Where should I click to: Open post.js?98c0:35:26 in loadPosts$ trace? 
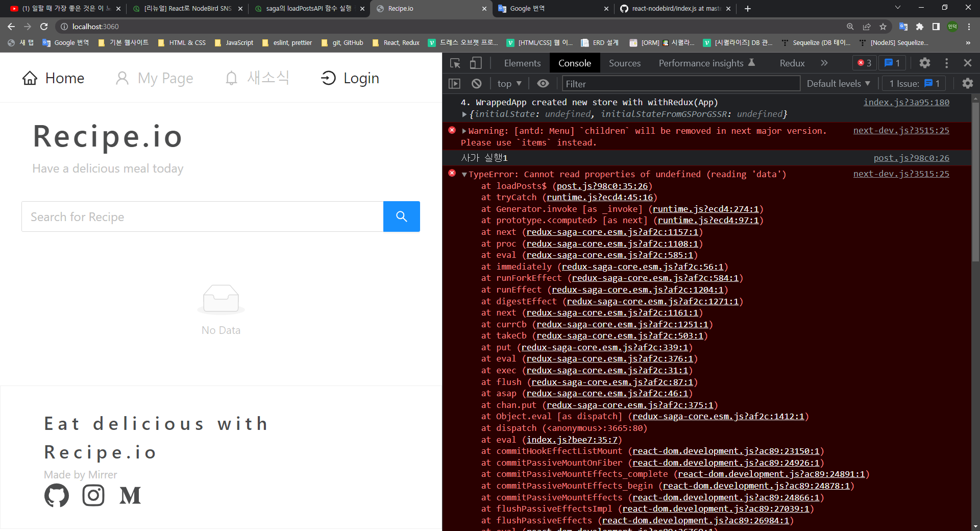tap(602, 186)
